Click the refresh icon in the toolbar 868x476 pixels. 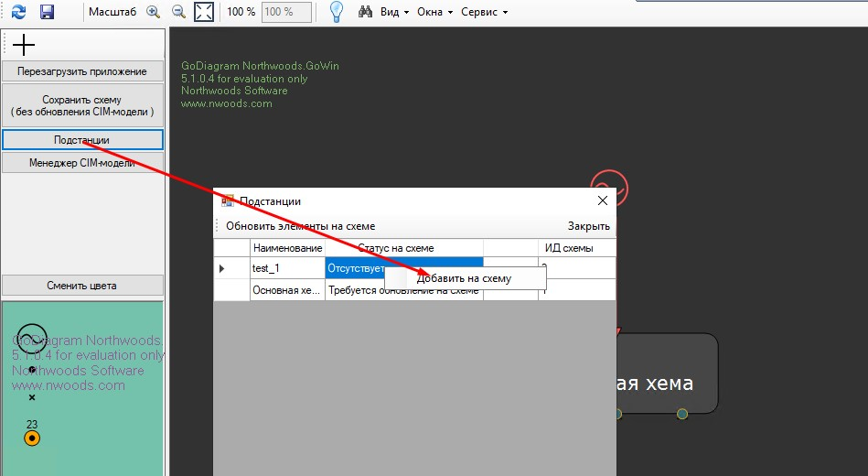(18, 12)
